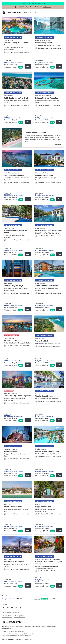Open the Hotels menu item

tap(26, 13)
